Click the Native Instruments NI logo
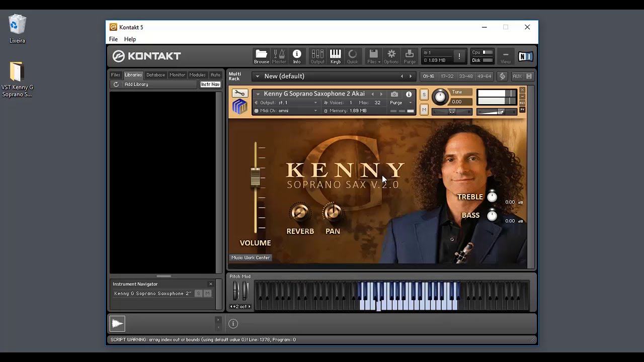644x362 pixels. pos(525,56)
